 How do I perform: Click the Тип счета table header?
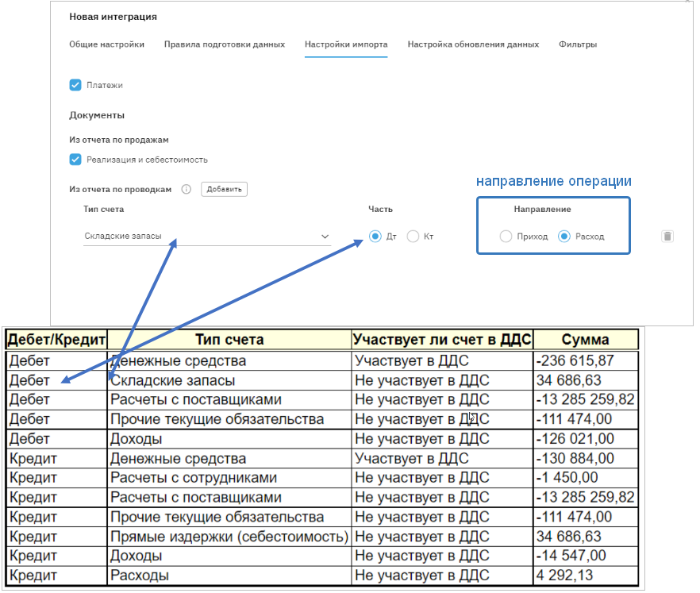pos(229,340)
